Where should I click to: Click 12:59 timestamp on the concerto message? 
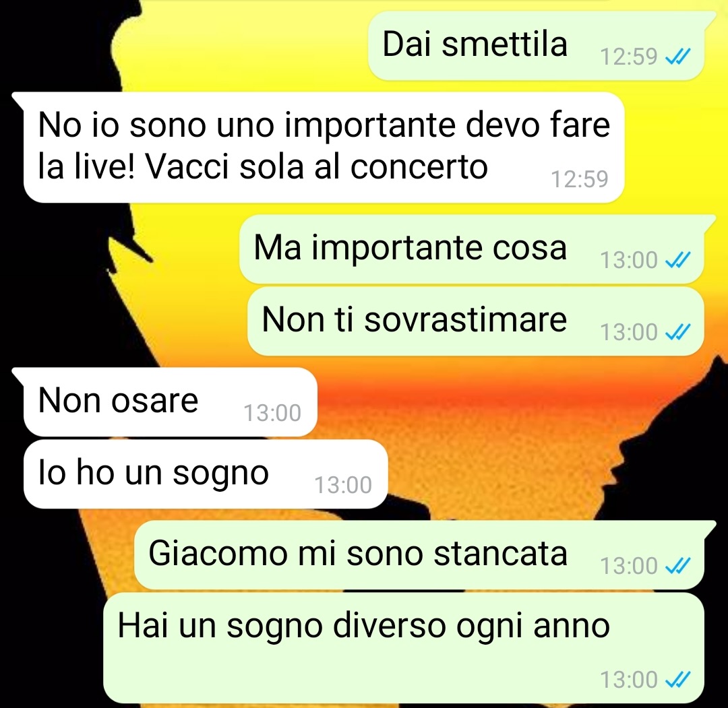click(x=580, y=179)
